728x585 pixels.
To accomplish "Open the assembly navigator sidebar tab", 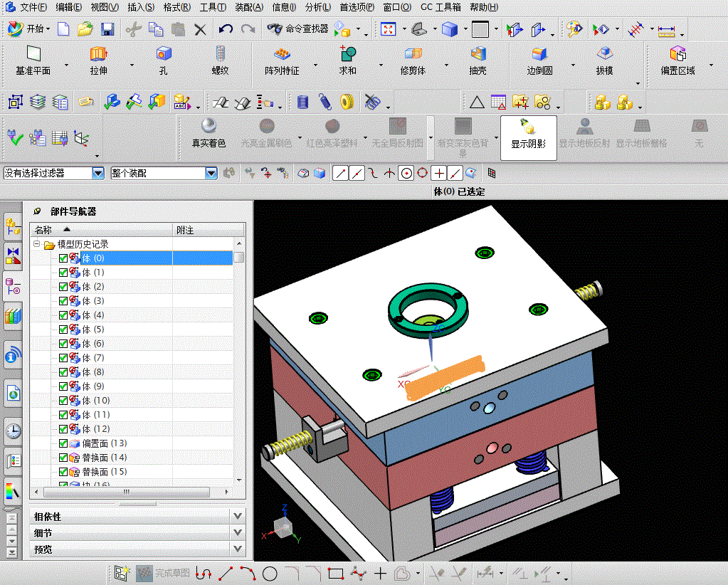I will (x=13, y=226).
